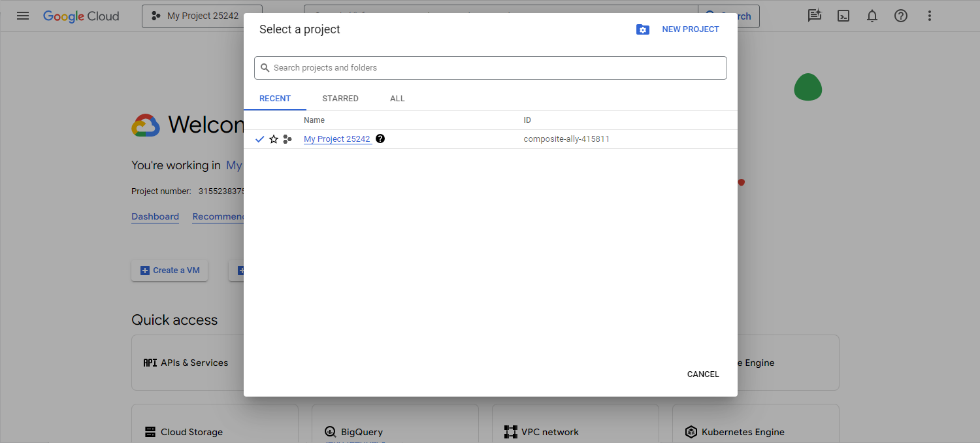Click the project type icon beside the star
The width and height of the screenshot is (980, 443).
[x=287, y=139]
